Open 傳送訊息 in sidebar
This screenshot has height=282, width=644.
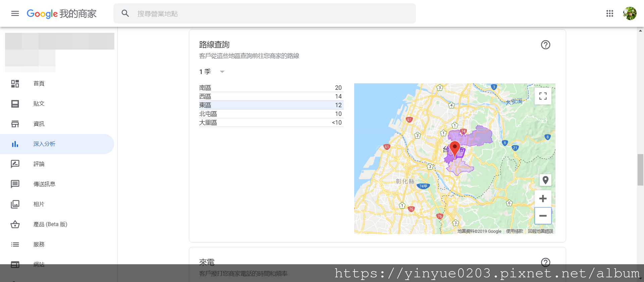click(44, 184)
